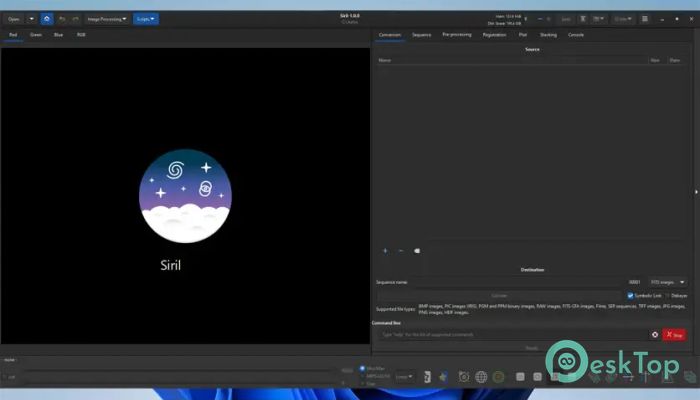Open the dropdown arrow next to Open

[x=31, y=19]
